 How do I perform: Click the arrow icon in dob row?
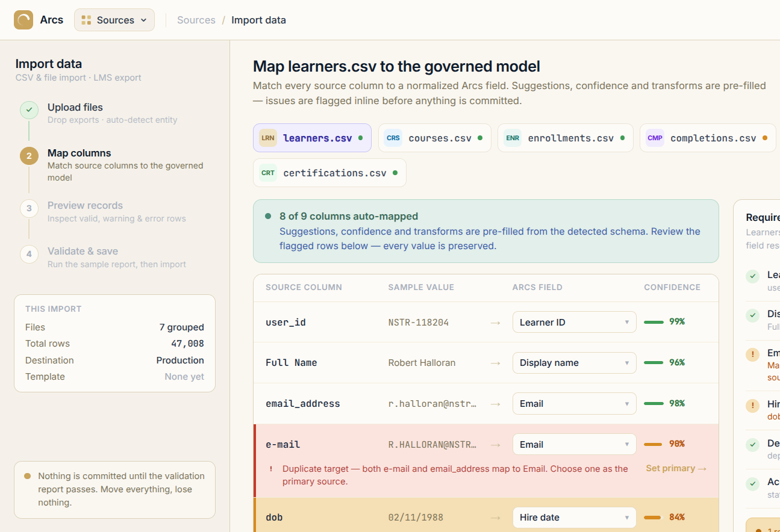[495, 518]
